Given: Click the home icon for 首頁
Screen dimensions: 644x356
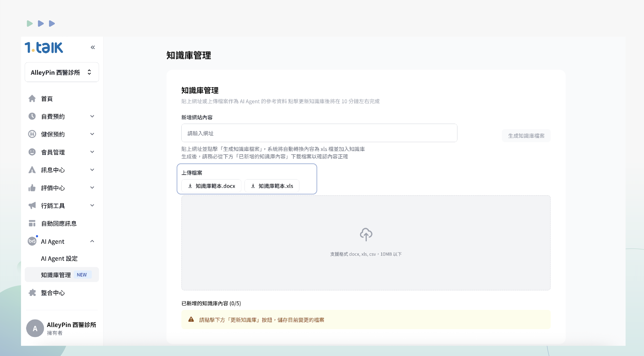Looking at the screenshot, I should pos(32,99).
